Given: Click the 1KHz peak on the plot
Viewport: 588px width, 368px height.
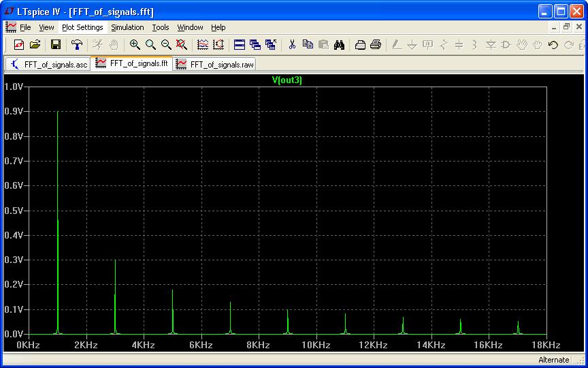Looking at the screenshot, I should [58, 222].
